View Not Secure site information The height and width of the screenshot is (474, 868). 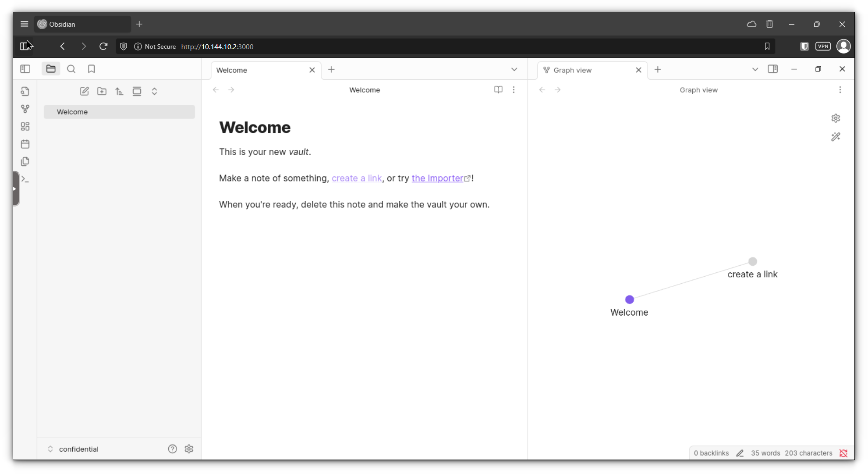click(x=155, y=46)
